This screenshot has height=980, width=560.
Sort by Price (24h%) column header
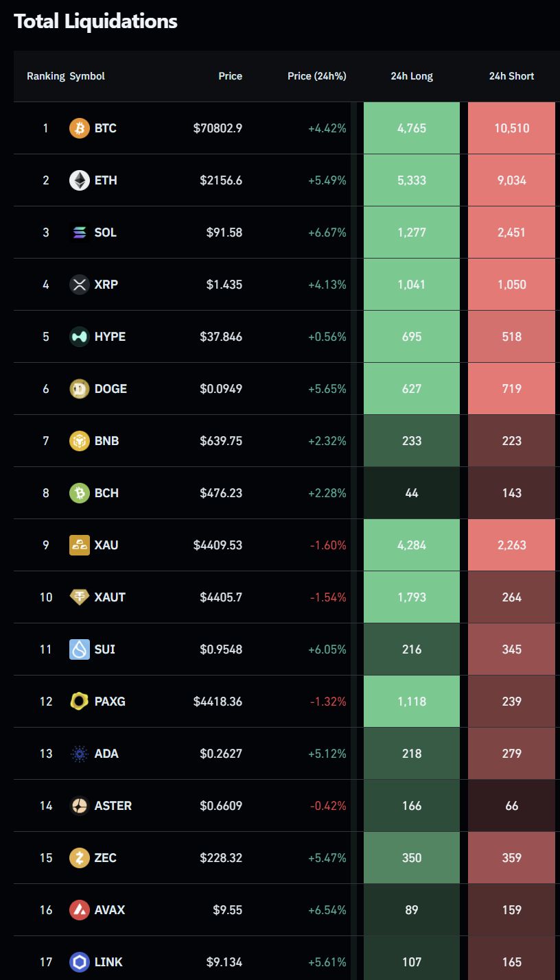click(x=316, y=76)
